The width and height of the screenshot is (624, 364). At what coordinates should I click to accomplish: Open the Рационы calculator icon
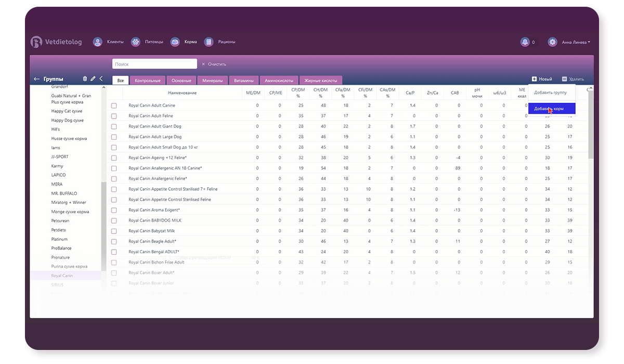(209, 42)
